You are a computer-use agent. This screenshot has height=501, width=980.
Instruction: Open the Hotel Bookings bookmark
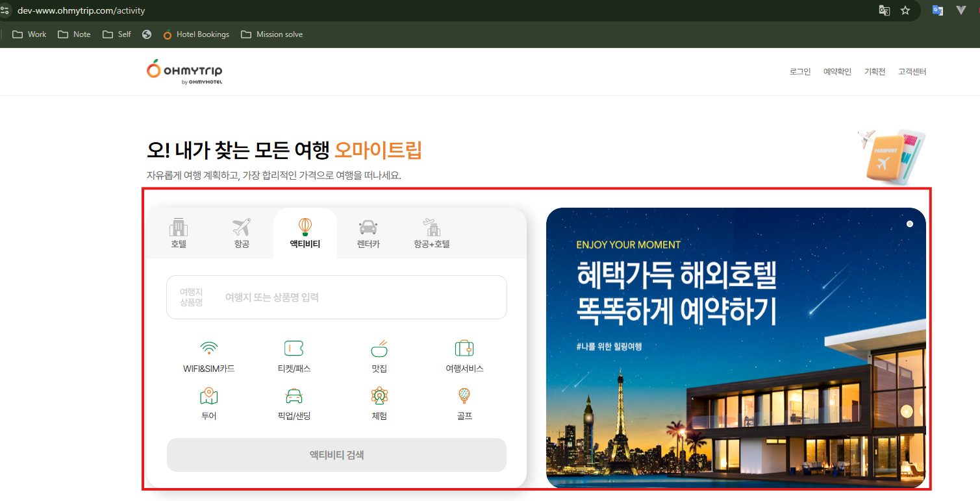click(x=195, y=34)
